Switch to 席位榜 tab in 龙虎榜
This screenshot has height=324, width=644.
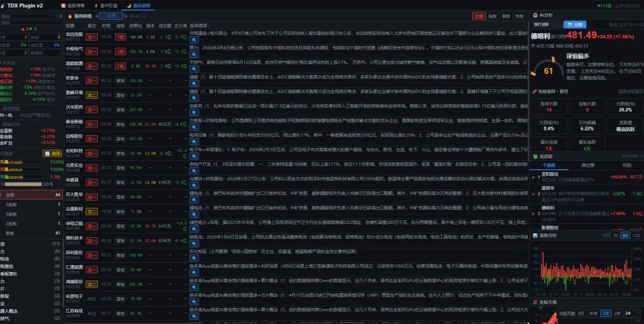pyautogui.click(x=587, y=166)
